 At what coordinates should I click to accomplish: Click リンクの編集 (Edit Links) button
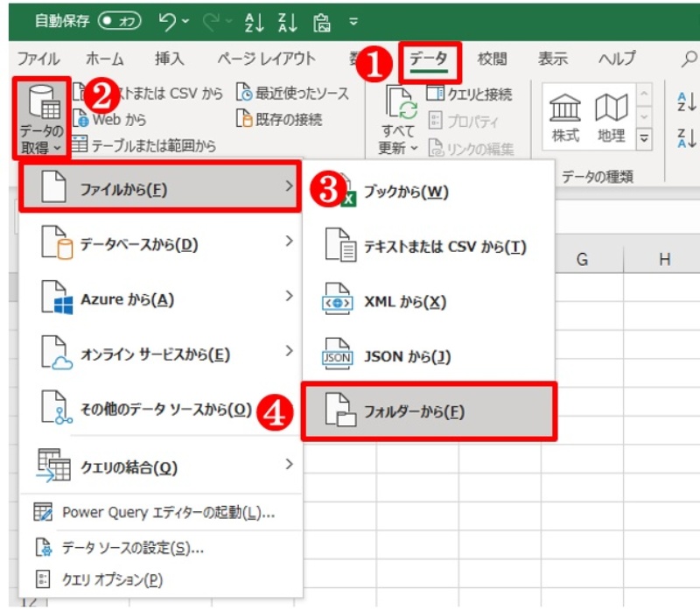point(471,149)
